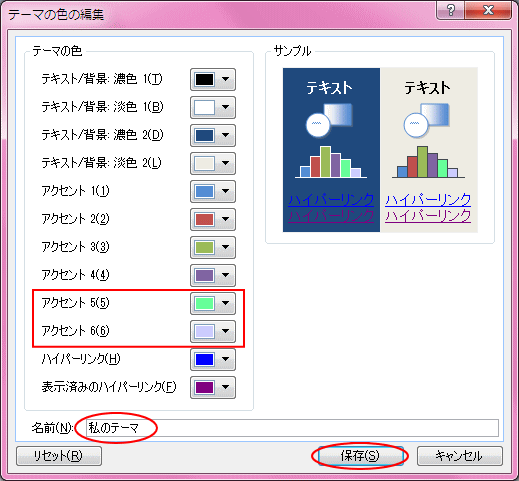The width and height of the screenshot is (519, 481).
Task: Click the shapes graphic in dark sample
Action: click(329, 120)
